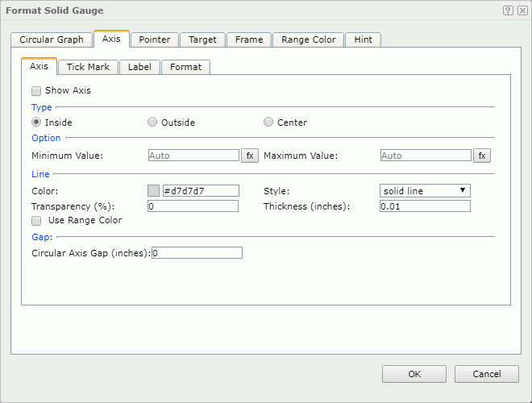Click the line color swatch
532x403 pixels.
154,191
